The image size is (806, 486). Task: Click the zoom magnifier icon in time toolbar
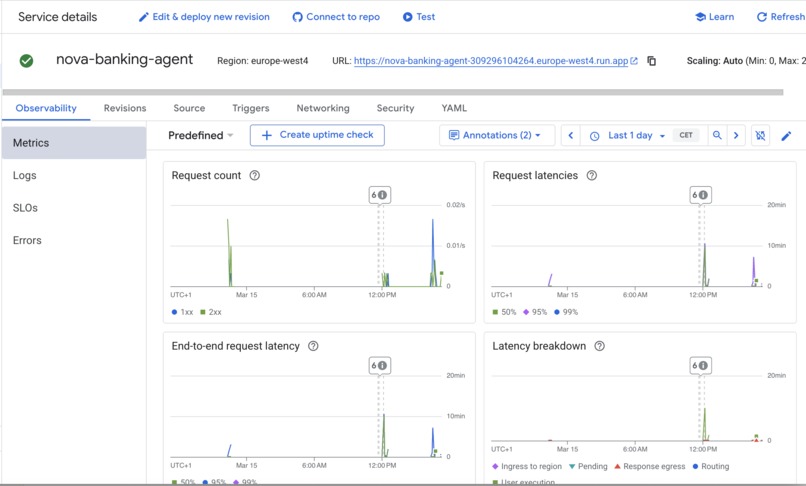coord(717,135)
